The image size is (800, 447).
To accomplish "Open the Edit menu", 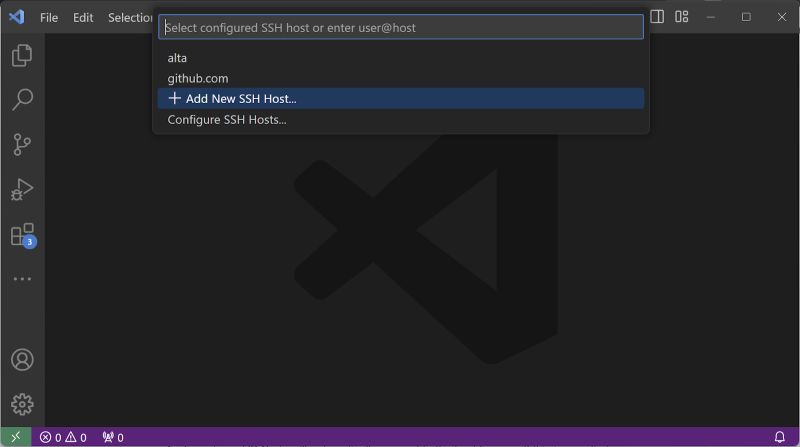I will click(83, 17).
